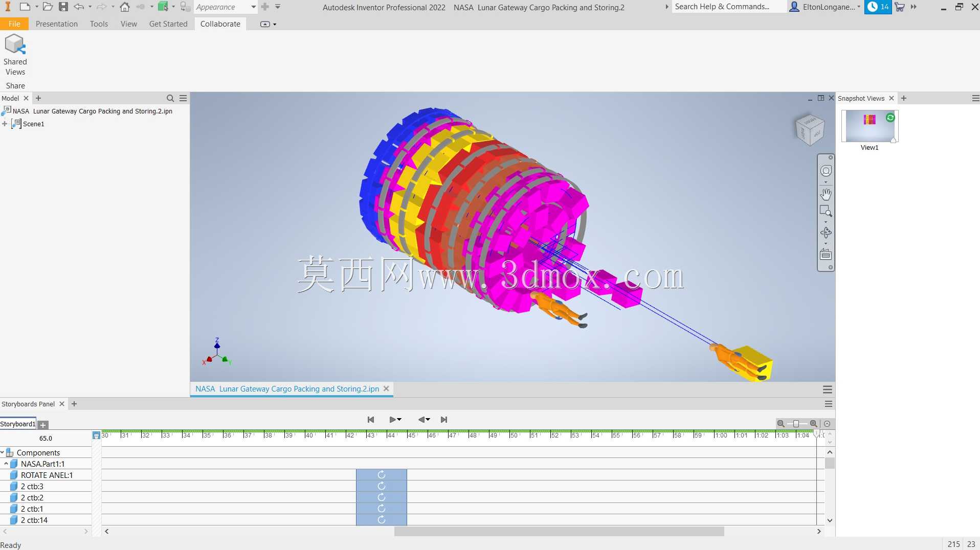
Task: Open Snapshot Views panel hamburger menu
Action: pyautogui.click(x=975, y=98)
